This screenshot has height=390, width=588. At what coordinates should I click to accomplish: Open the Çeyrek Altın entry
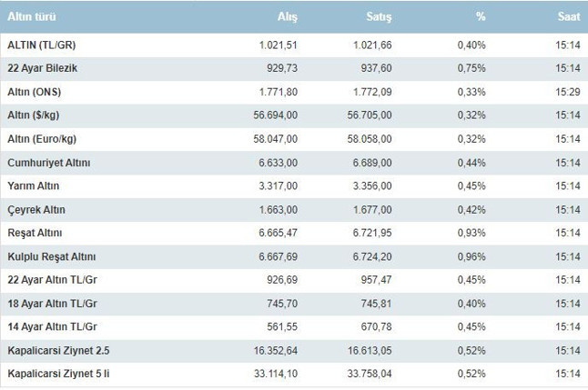36,210
